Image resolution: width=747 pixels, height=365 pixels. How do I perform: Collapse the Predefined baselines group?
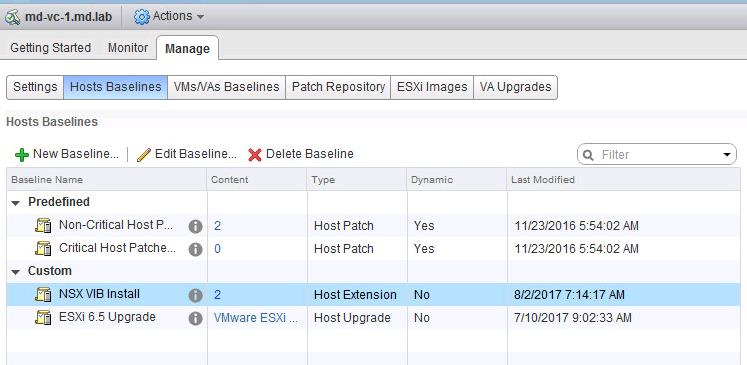(x=16, y=203)
